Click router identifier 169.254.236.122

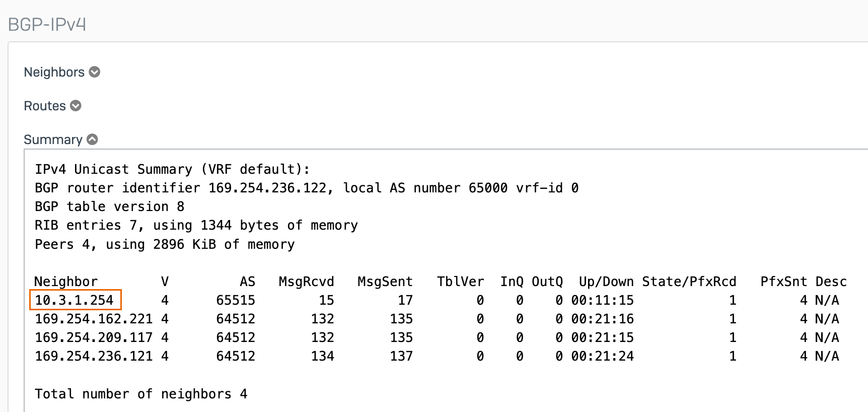point(267,188)
